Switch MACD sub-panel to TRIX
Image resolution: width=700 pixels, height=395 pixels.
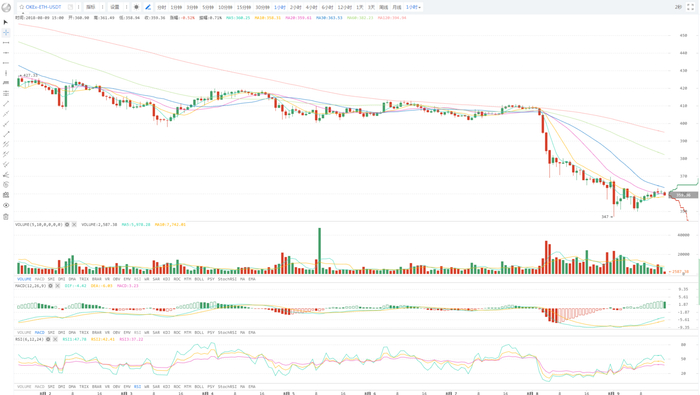tap(84, 333)
